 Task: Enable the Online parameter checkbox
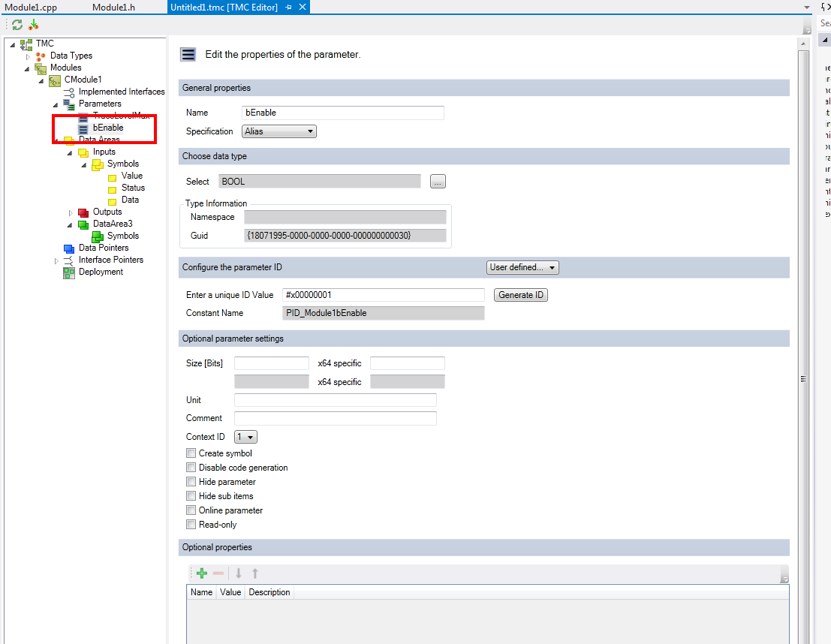pos(191,510)
